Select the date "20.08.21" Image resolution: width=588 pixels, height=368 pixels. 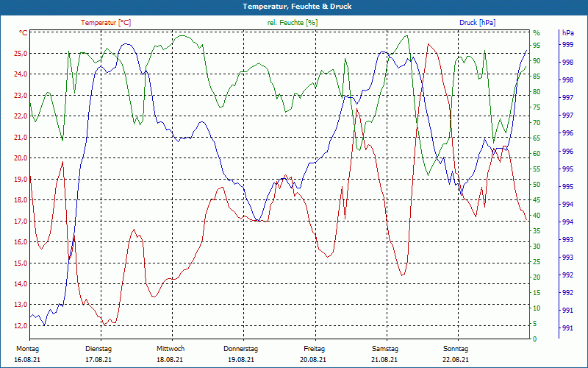click(313, 359)
